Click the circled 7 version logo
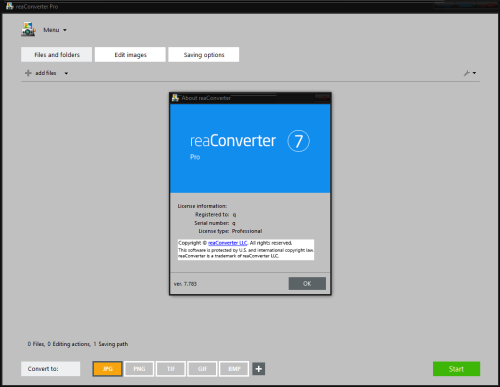500x387 pixels. coord(298,141)
